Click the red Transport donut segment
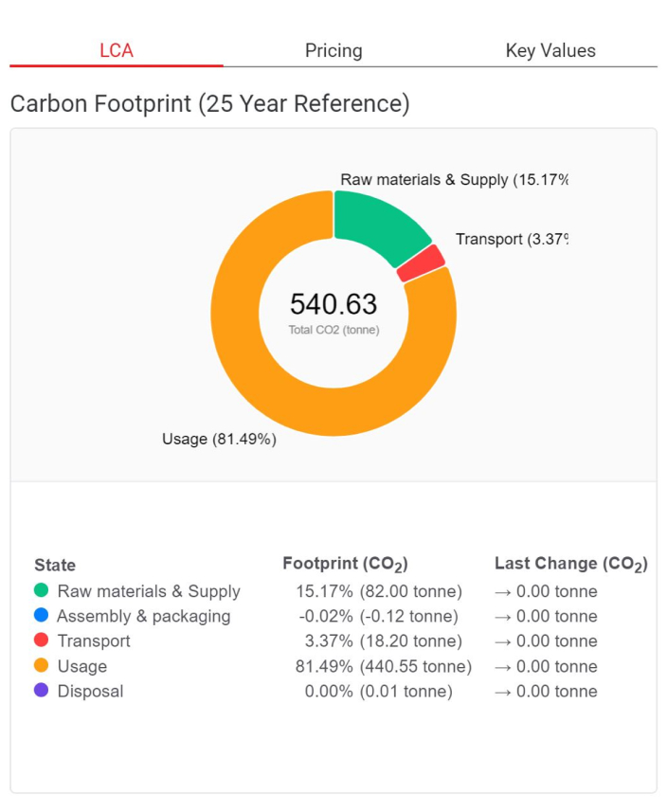 tap(422, 262)
